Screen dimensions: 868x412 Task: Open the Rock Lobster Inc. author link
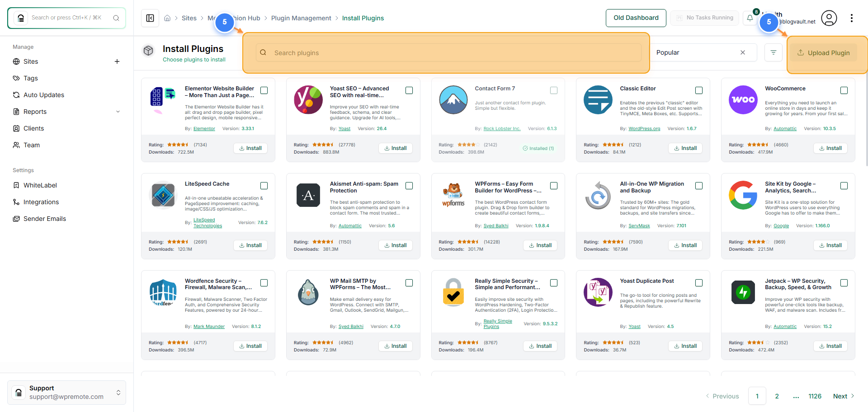(502, 129)
